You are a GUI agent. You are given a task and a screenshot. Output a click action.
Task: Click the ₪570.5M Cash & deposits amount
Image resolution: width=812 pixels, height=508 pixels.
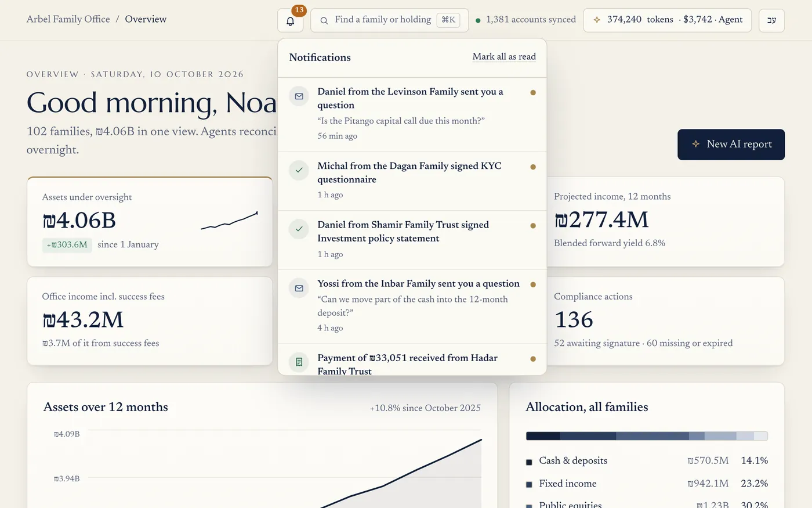point(708,461)
